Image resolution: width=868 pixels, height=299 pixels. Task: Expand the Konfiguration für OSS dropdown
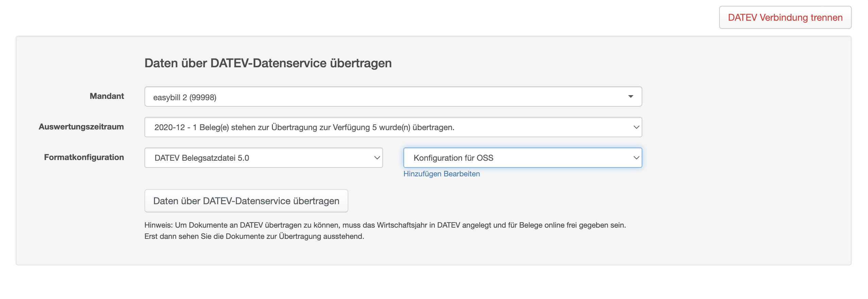click(x=522, y=158)
